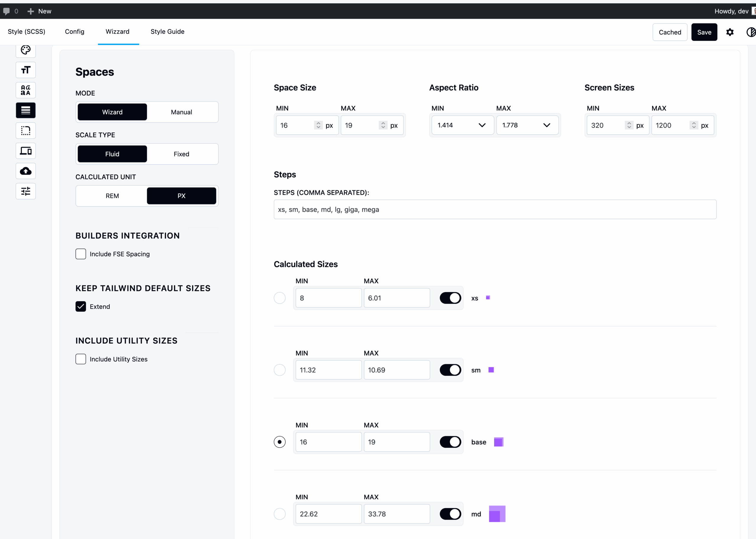Open the borders panel icon
The height and width of the screenshot is (539, 756).
pyautogui.click(x=26, y=131)
